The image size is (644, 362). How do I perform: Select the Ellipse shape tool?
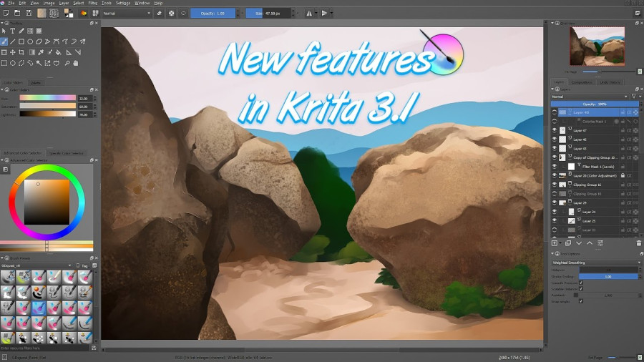point(30,41)
